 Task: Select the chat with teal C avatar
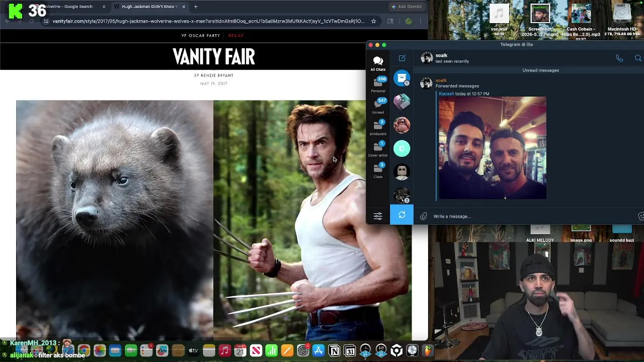(x=401, y=148)
